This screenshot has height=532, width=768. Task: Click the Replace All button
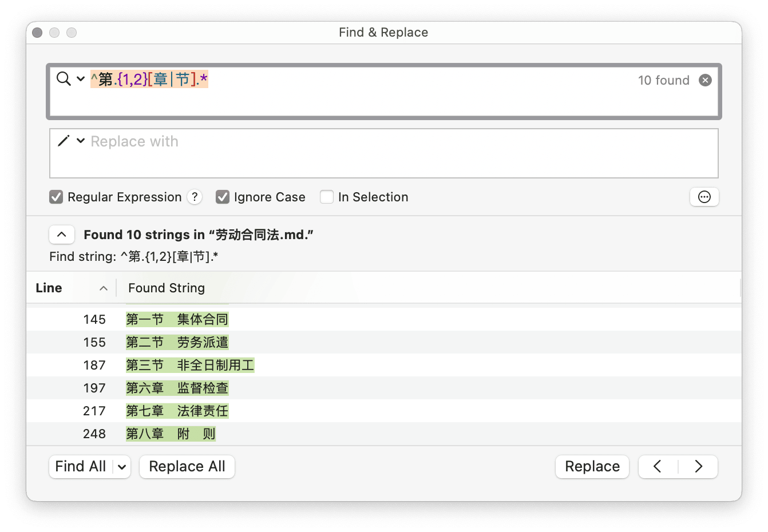point(187,467)
